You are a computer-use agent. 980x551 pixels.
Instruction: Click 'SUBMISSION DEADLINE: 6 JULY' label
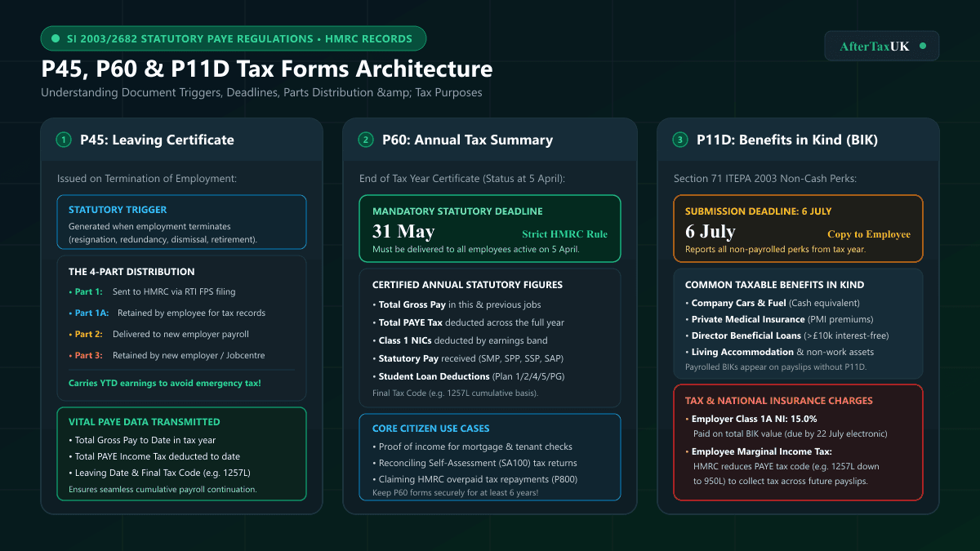[758, 211]
